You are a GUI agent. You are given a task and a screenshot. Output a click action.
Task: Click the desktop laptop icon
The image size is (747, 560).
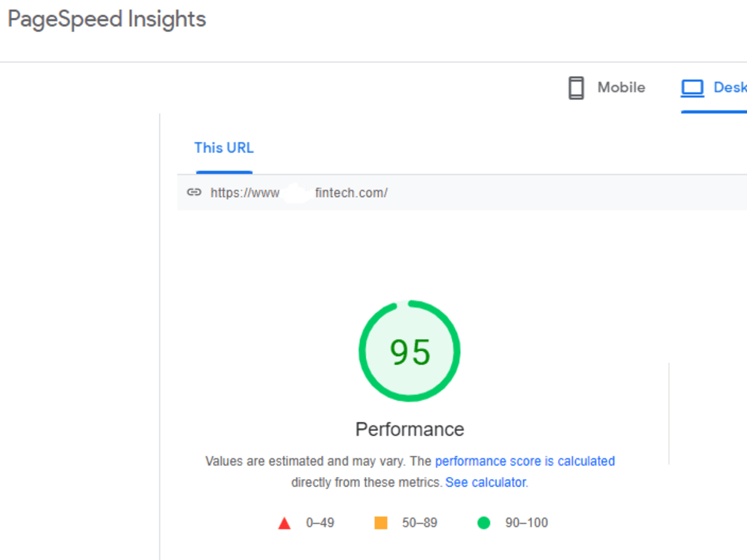(692, 88)
